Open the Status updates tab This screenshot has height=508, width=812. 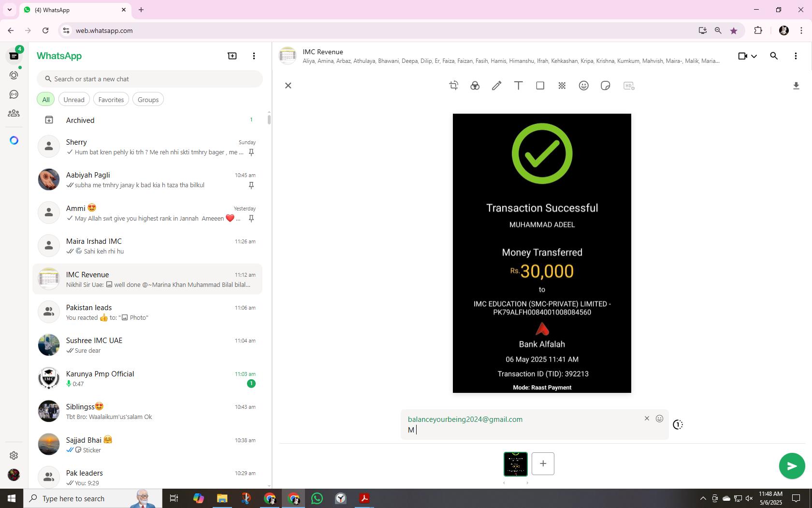point(14,75)
